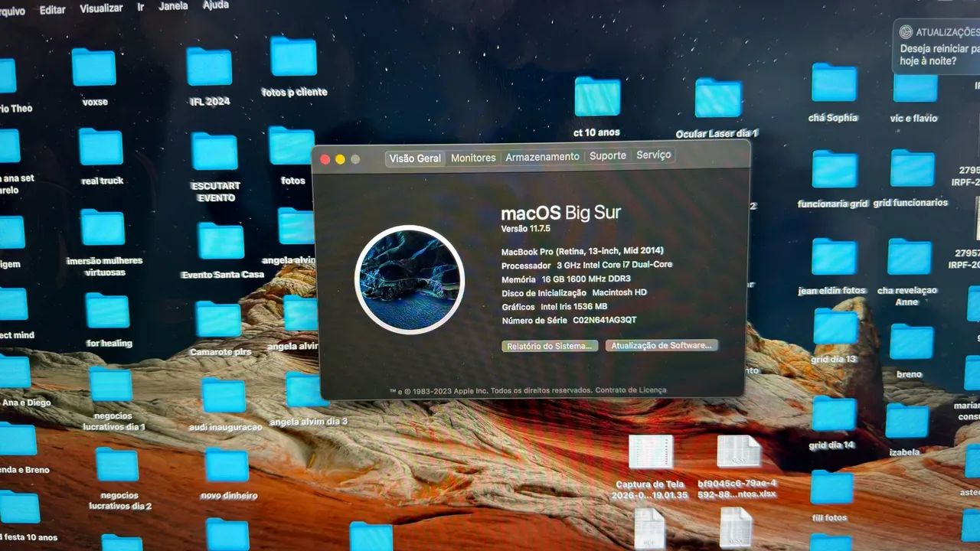
Task: Select the real truck folder
Action: [101, 146]
